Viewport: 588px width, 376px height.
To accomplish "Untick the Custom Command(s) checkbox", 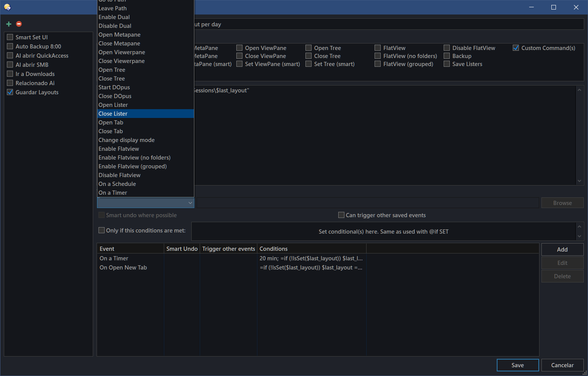I will pyautogui.click(x=516, y=48).
